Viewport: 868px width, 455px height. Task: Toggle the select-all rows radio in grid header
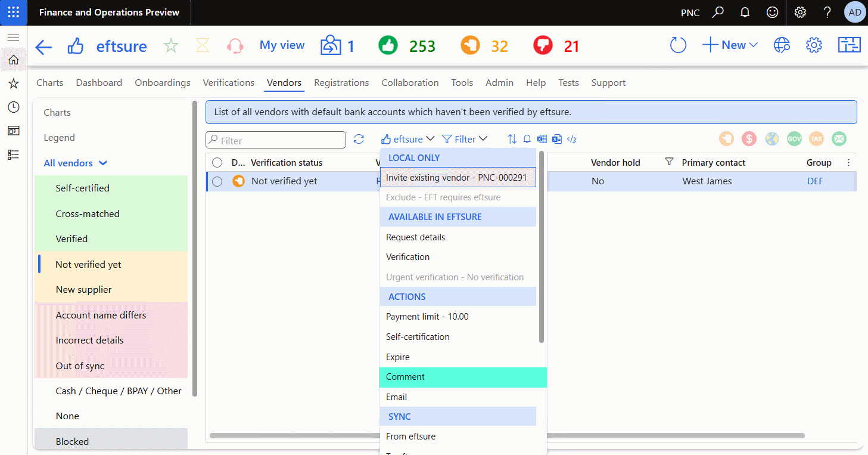[217, 163]
